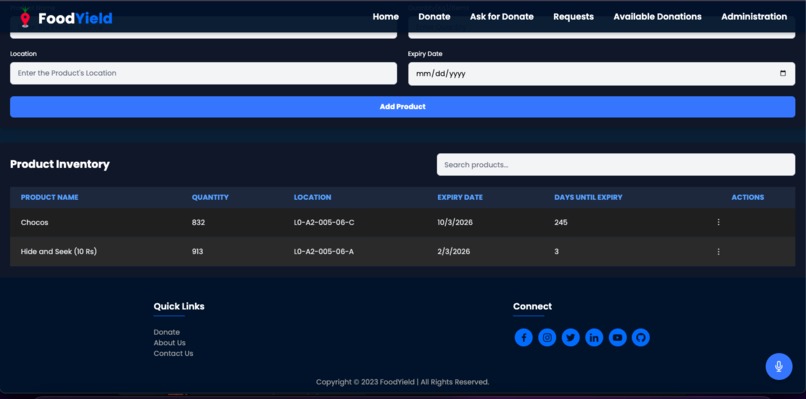Focus the Location input field

pos(204,74)
